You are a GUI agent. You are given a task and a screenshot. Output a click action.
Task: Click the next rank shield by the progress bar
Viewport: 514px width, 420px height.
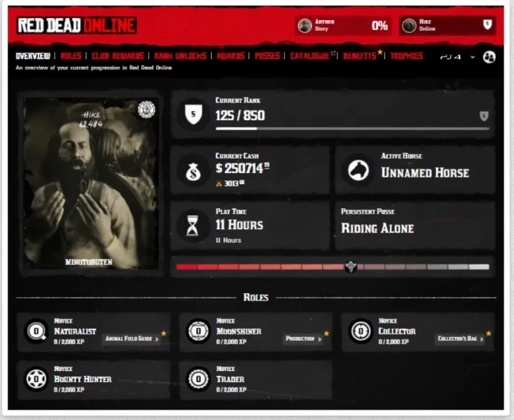point(484,116)
